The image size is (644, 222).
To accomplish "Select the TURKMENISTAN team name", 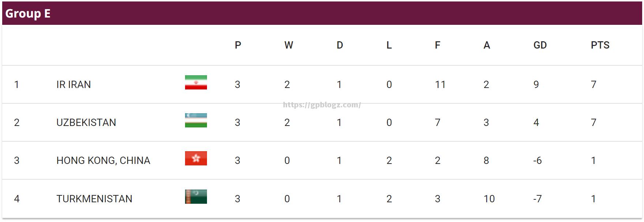I will pyautogui.click(x=94, y=199).
